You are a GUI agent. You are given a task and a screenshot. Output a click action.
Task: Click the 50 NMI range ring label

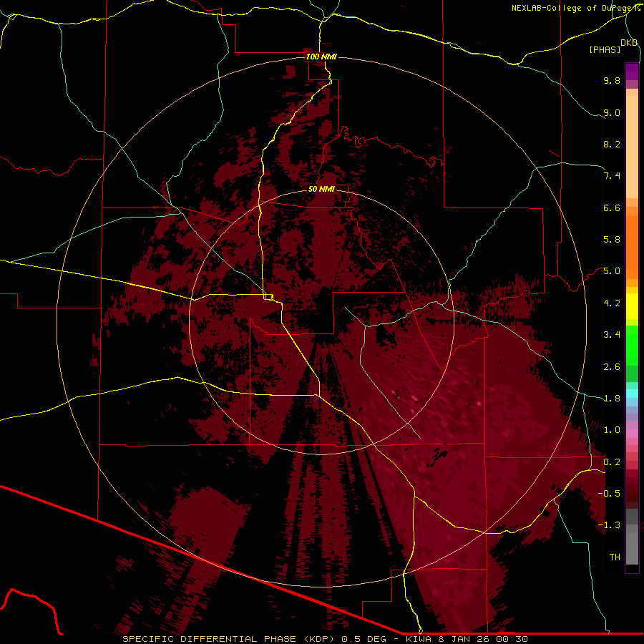(x=321, y=189)
